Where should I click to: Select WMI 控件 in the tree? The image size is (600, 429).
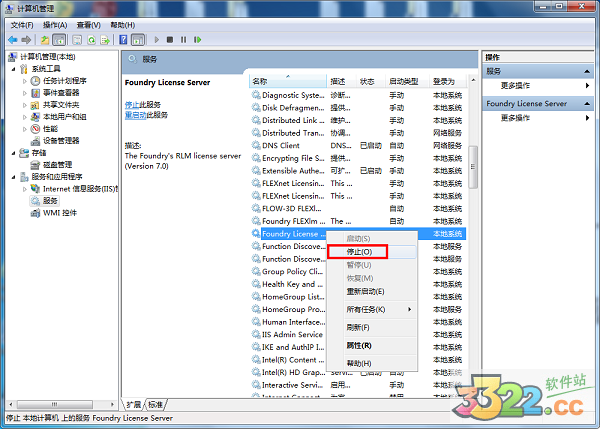click(x=60, y=213)
